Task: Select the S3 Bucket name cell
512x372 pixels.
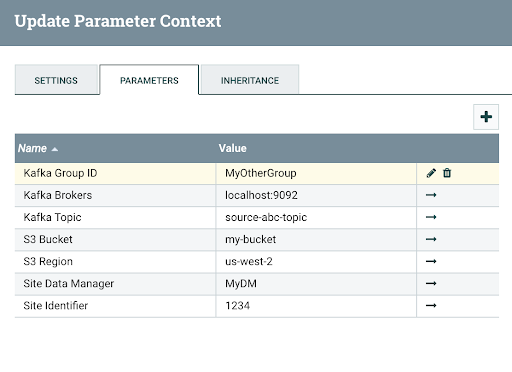Action: click(x=115, y=239)
